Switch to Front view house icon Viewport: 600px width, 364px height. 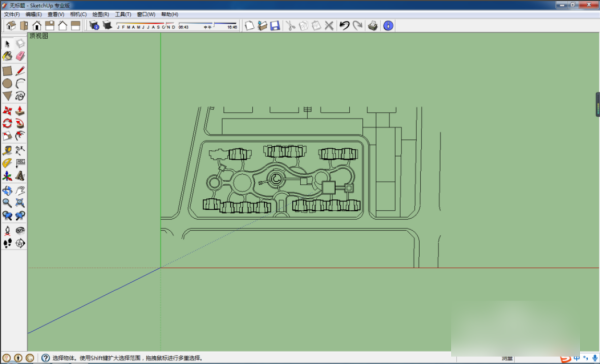coord(37,26)
